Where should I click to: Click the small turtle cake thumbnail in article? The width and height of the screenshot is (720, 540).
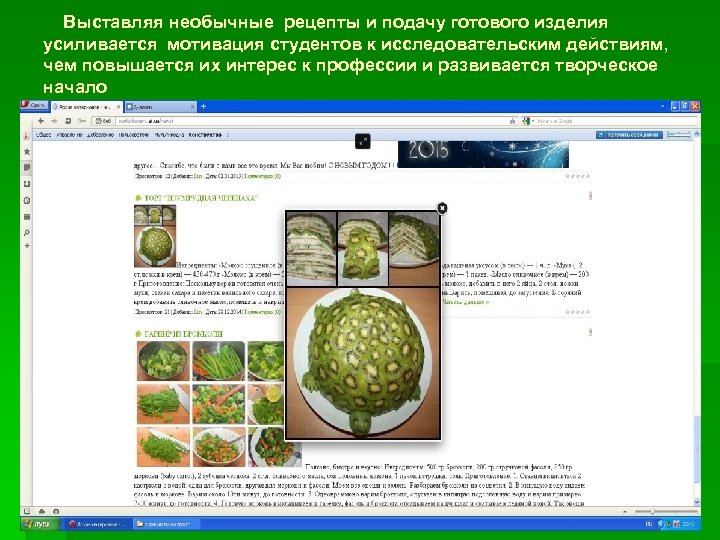(x=155, y=236)
